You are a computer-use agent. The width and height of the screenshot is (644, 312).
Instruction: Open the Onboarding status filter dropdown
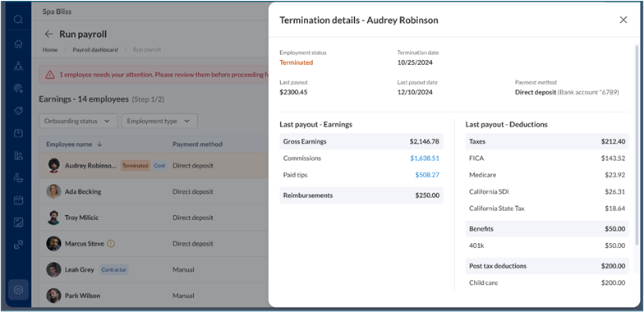pos(78,122)
